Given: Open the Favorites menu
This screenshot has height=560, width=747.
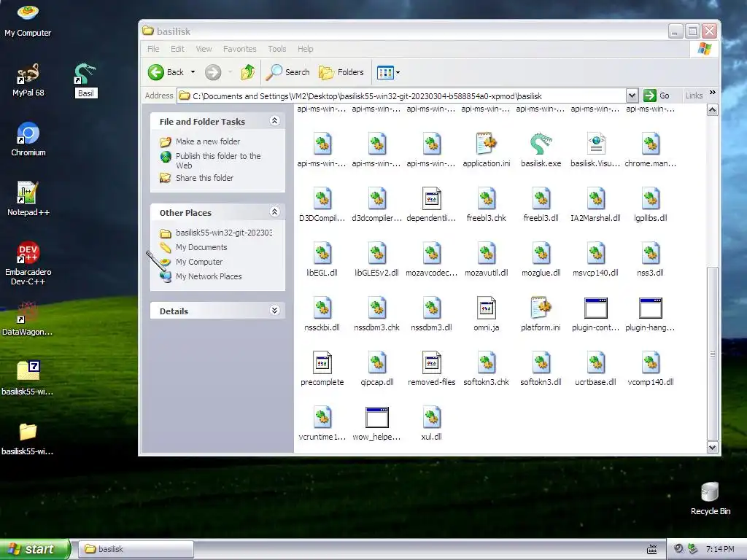Looking at the screenshot, I should [239, 49].
